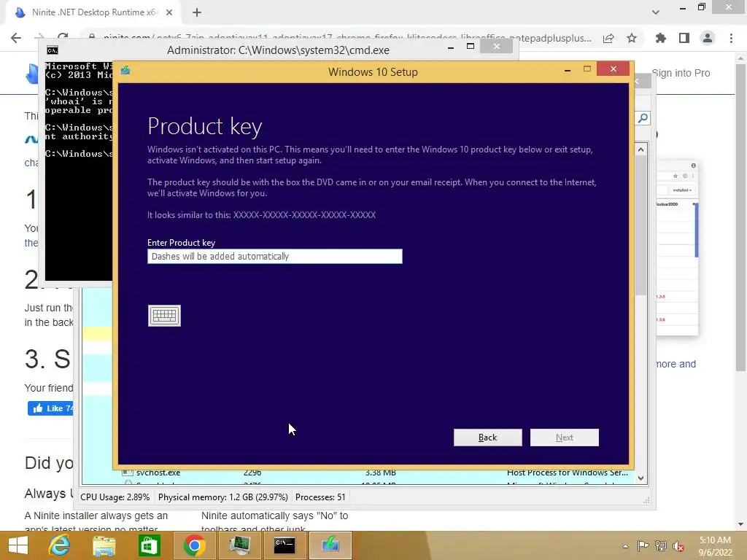Switch to the cmd taskbar icon
Screen dimensions: 747x560
tap(285, 545)
